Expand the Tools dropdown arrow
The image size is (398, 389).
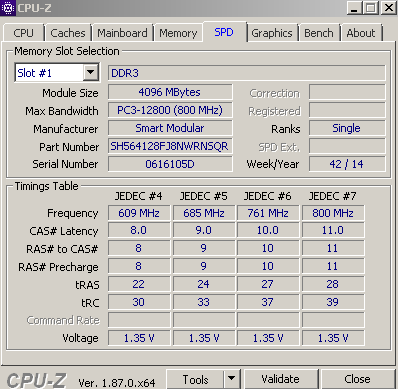pos(232,379)
